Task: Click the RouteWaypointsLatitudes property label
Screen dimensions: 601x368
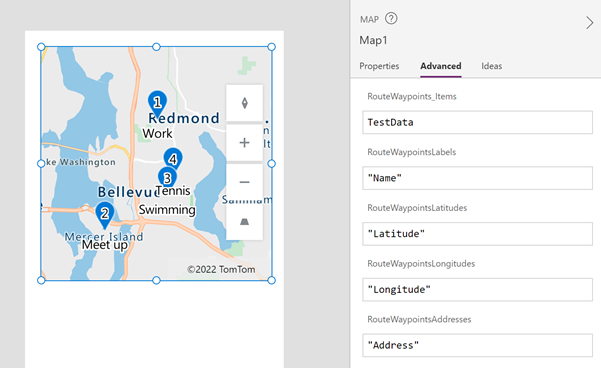Action: coord(417,208)
